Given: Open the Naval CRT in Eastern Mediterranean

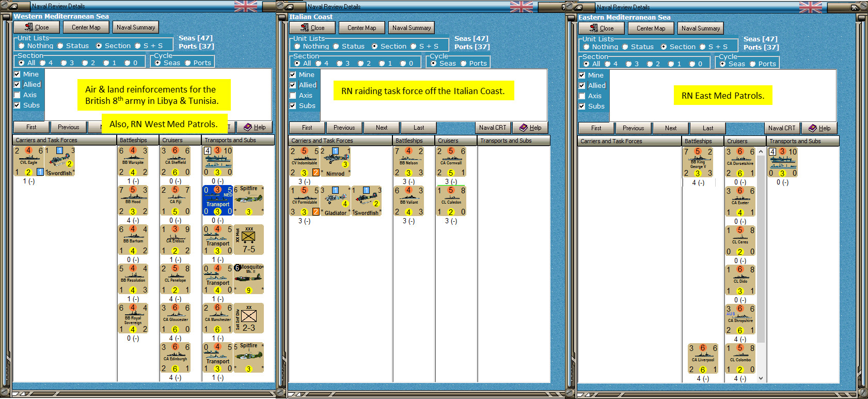Looking at the screenshot, I should click(x=782, y=128).
